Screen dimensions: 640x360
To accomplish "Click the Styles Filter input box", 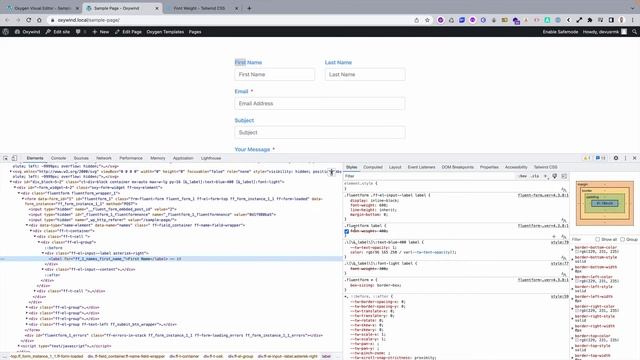I will (x=429, y=176).
